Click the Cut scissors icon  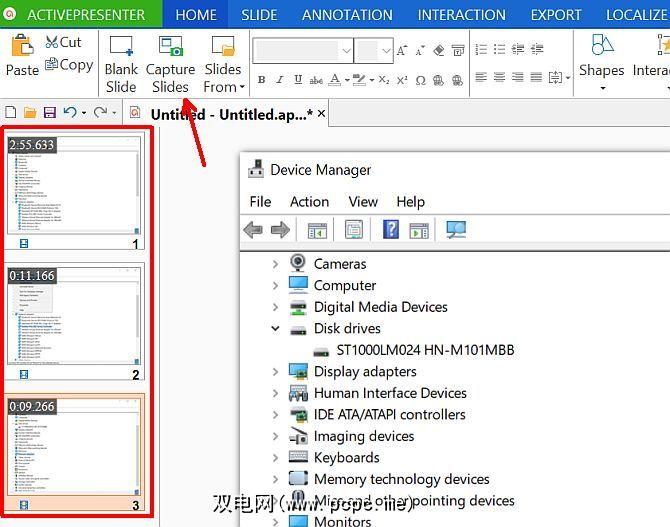tap(51, 42)
